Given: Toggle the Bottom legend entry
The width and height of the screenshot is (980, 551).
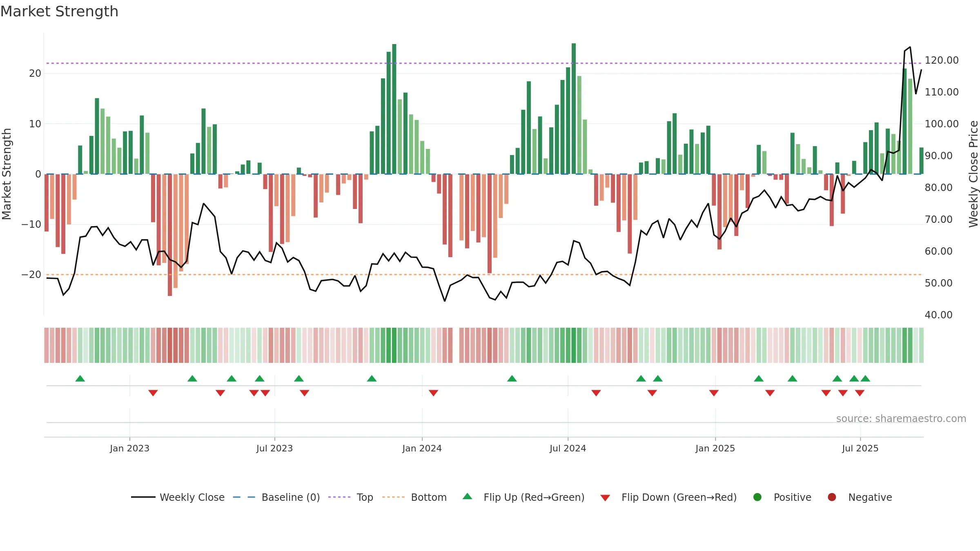Looking at the screenshot, I should click(414, 497).
